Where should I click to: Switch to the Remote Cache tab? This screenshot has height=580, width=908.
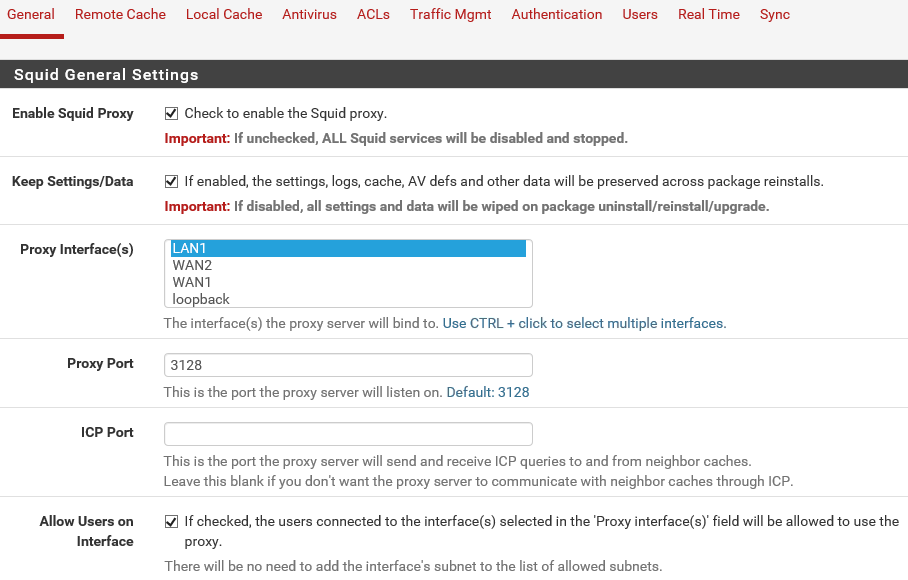click(120, 14)
